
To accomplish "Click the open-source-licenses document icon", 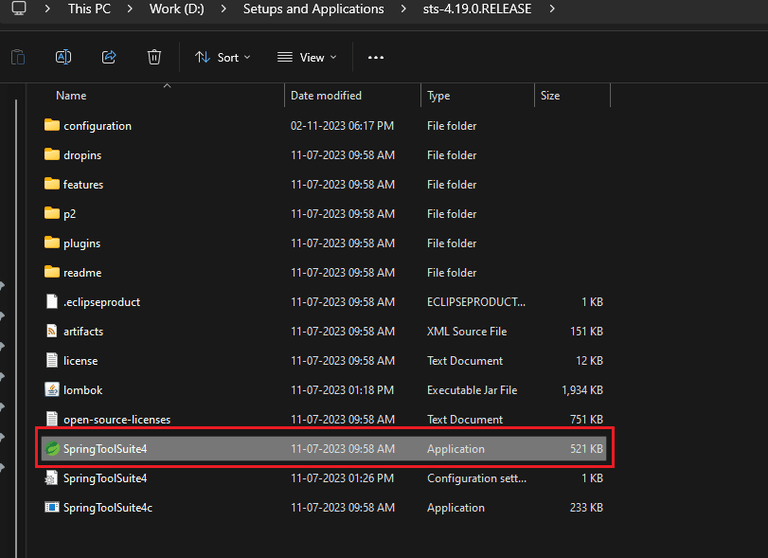I will [x=52, y=419].
